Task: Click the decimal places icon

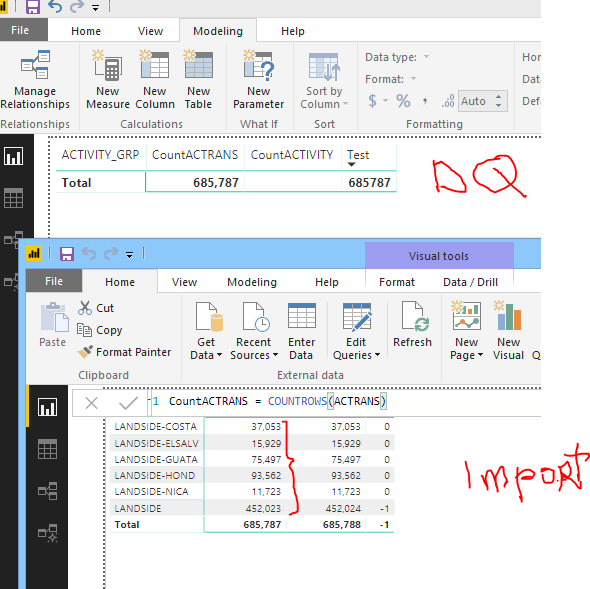Action: [448, 101]
